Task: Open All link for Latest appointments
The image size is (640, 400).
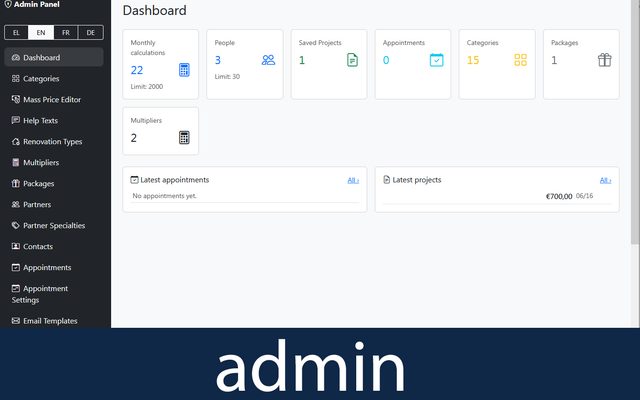Action: 353,180
